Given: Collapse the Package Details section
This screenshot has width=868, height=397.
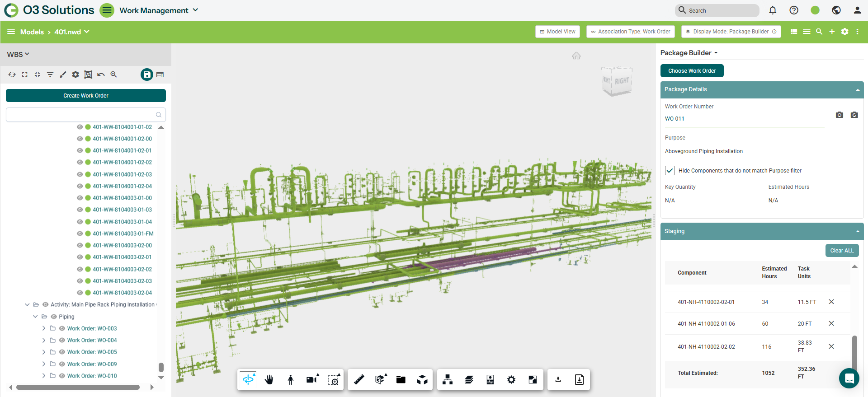Looking at the screenshot, I should [858, 90].
